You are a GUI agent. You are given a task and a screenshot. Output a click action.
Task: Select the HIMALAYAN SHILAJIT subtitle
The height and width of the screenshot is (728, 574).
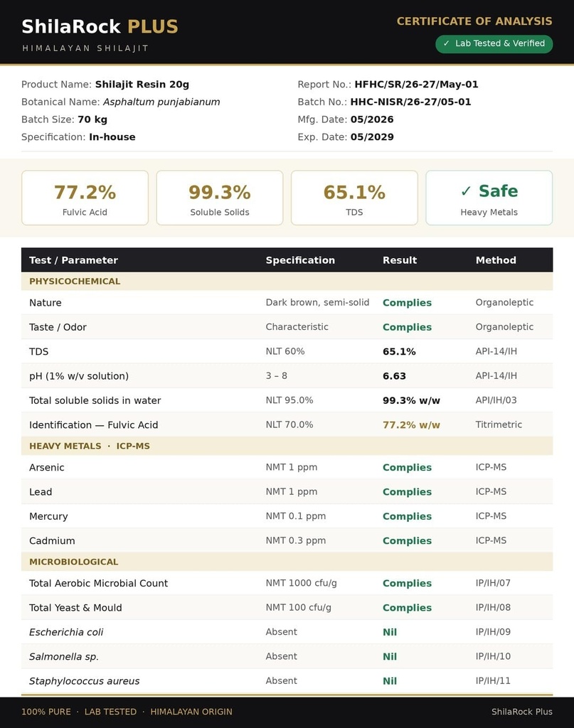pyautogui.click(x=85, y=48)
